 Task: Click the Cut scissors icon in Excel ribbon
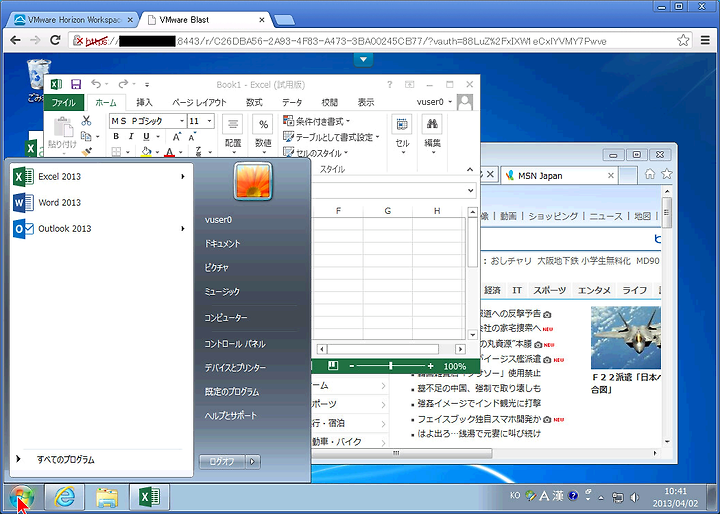tap(86, 120)
